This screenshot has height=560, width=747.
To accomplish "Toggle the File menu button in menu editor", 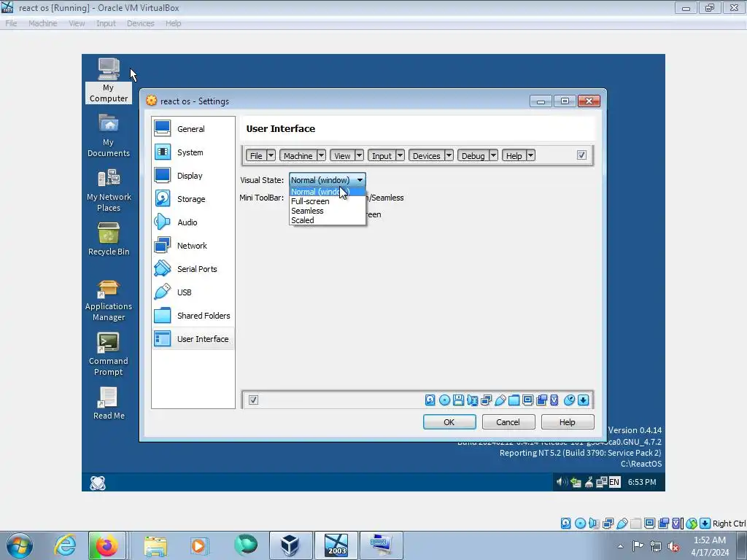I will (x=256, y=156).
